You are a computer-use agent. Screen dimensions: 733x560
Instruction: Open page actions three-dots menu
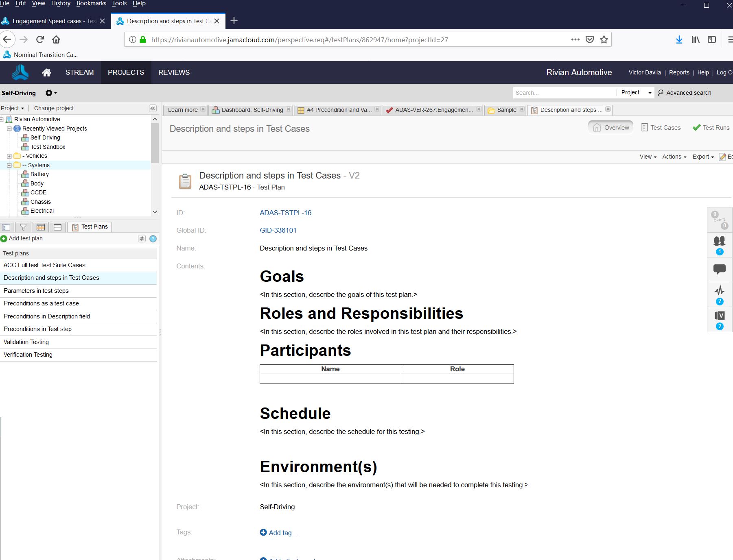(x=575, y=39)
